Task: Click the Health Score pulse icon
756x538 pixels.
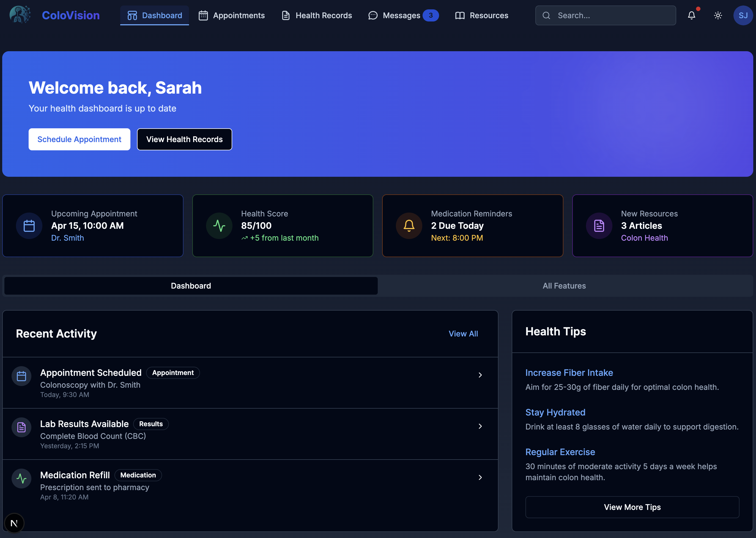Action: [219, 226]
